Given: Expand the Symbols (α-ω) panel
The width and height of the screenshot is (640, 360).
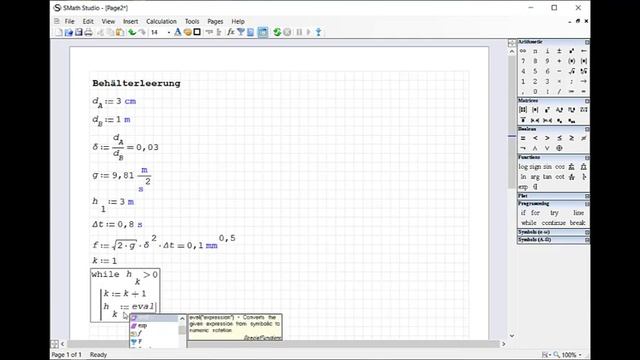Looking at the screenshot, I should [587, 232].
